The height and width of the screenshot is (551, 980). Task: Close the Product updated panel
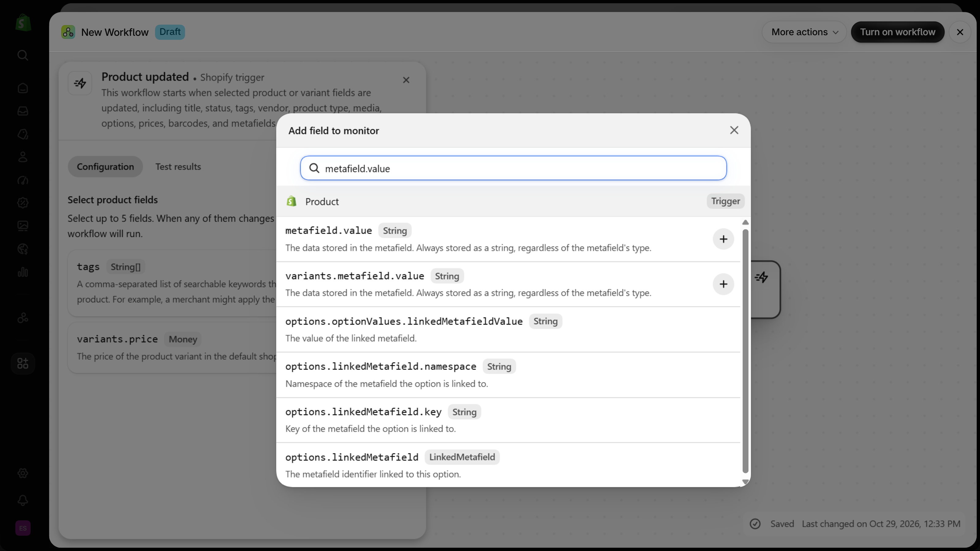pos(406,80)
